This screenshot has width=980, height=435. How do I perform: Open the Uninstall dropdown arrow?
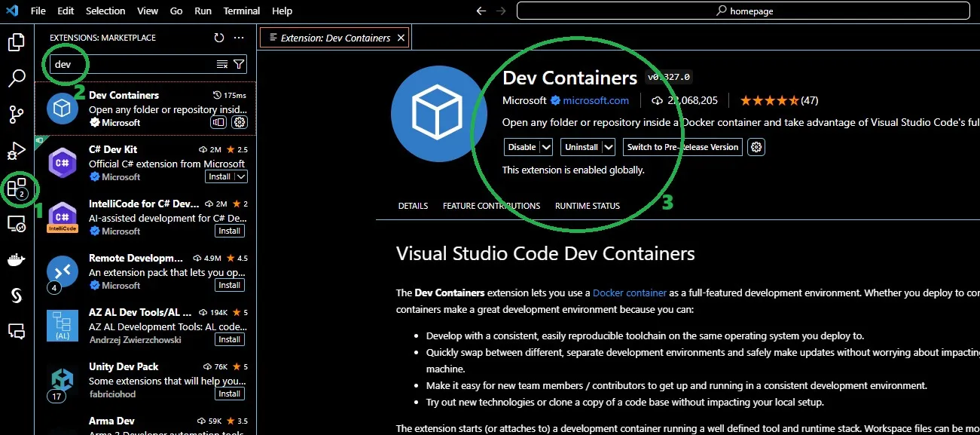(x=608, y=146)
